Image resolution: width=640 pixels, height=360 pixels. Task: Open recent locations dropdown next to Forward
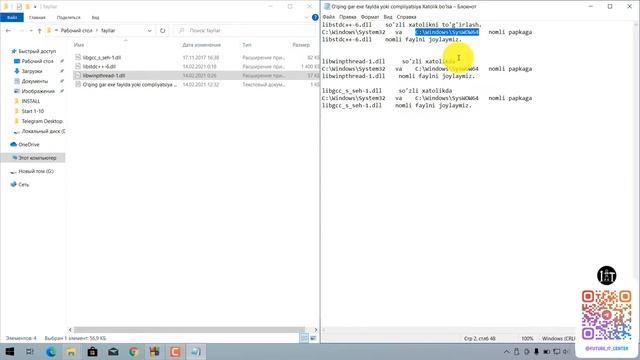pyautogui.click(x=30, y=31)
